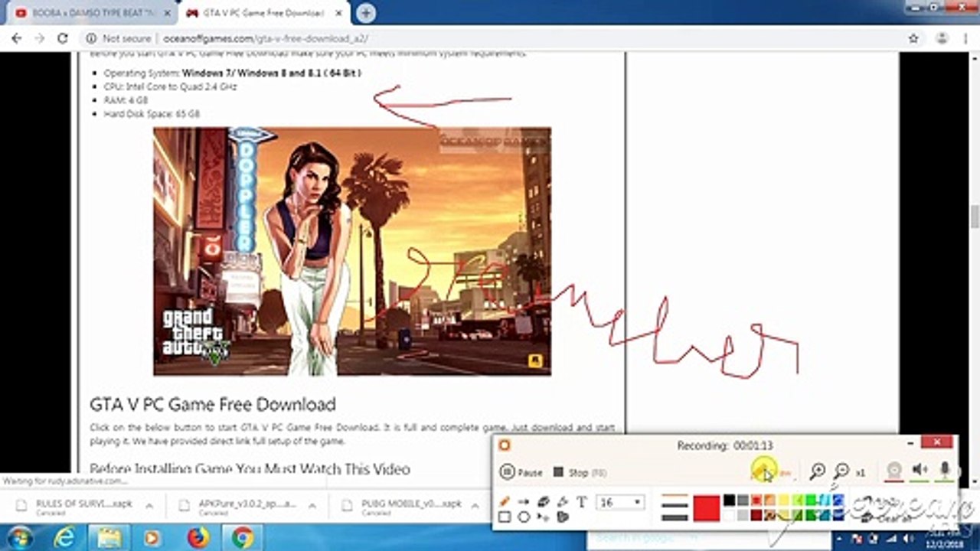Zoom out with the minus magnifier
Screen dimensions: 980x551
[x=841, y=472]
